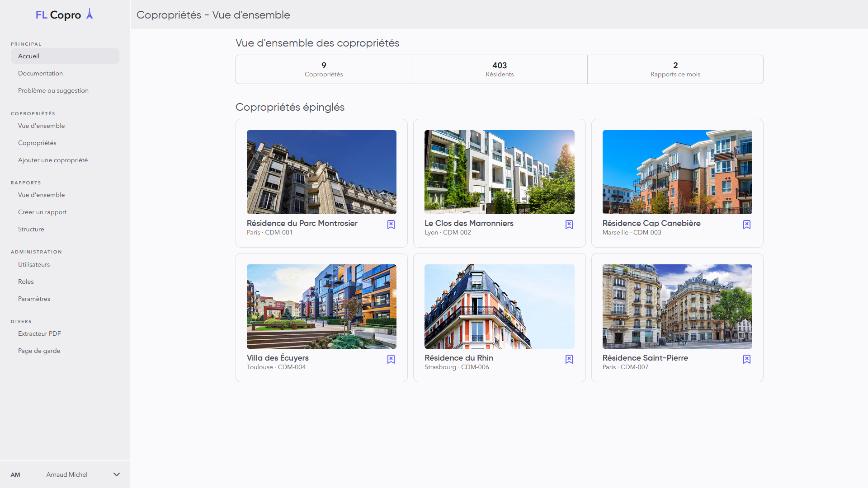
Task: Open Vue d'ensemble under Copropriétés section
Action: (x=65, y=126)
